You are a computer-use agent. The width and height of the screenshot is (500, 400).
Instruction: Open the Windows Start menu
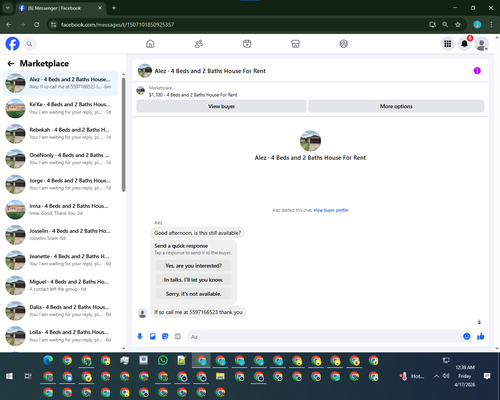pos(9,376)
